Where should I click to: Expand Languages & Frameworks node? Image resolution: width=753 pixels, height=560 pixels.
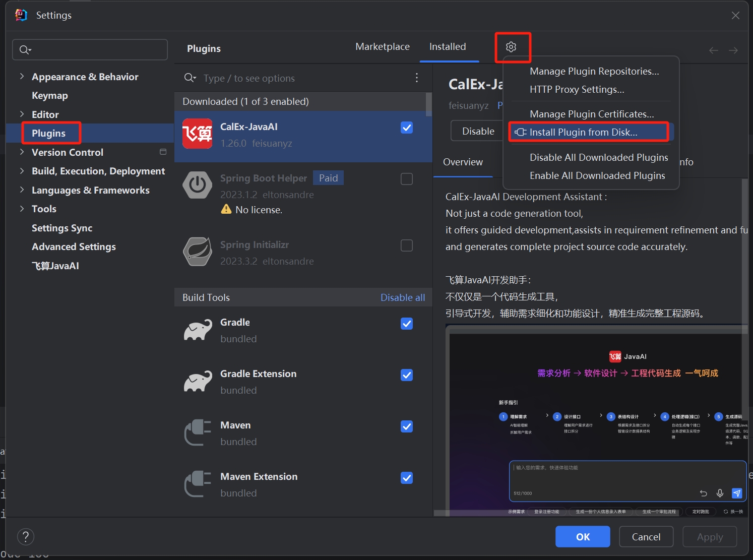[22, 190]
